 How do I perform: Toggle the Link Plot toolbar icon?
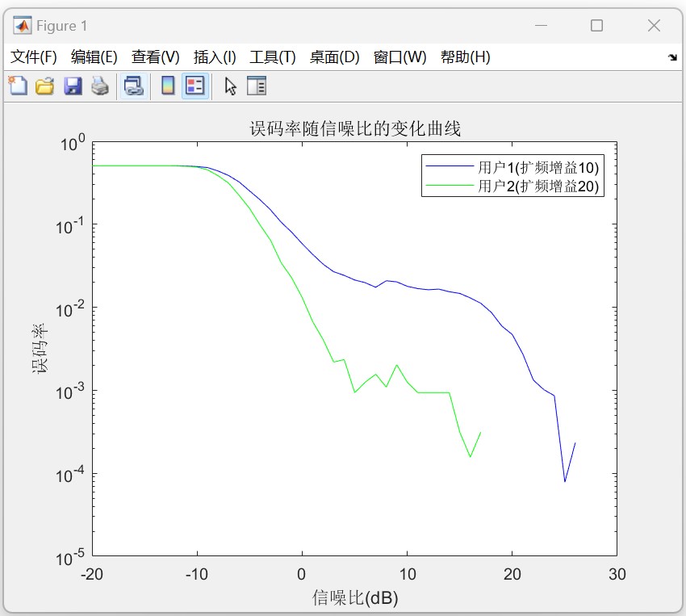(133, 86)
